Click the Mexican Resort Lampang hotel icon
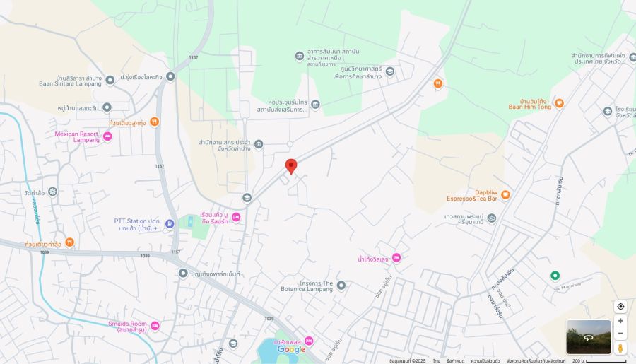Screen dimensions: 636x364 [107, 136]
